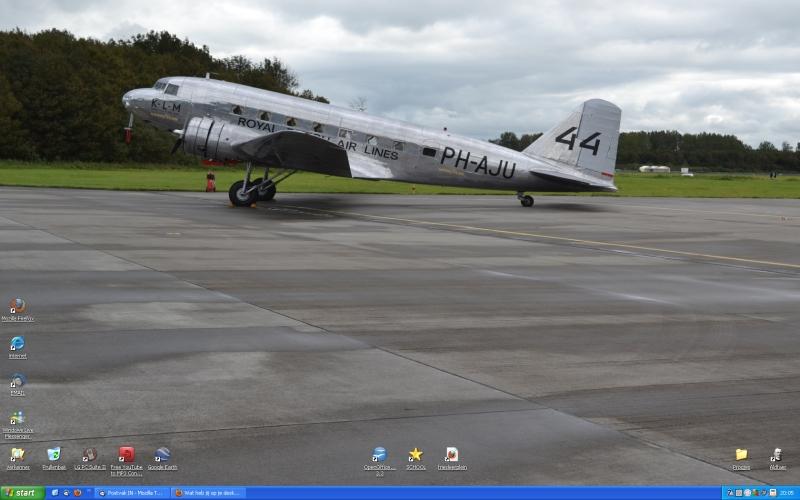Open the LG PC Suite shortcut
Screen dimensions: 800x500
point(90,458)
